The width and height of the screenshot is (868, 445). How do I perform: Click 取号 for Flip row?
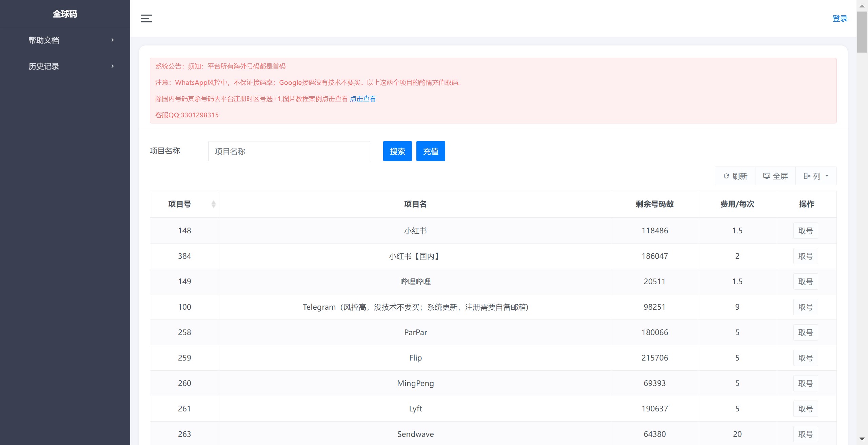pos(806,358)
